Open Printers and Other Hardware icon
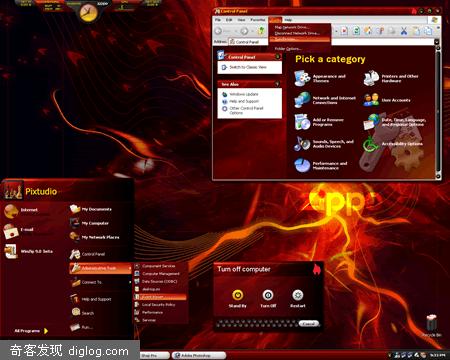450x360 pixels. [371, 78]
